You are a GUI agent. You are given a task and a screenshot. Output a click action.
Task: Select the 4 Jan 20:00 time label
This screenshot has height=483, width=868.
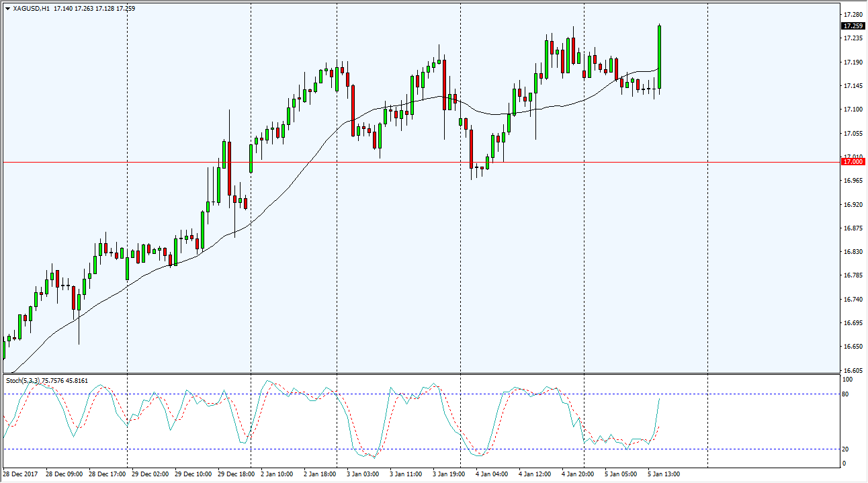(x=577, y=474)
